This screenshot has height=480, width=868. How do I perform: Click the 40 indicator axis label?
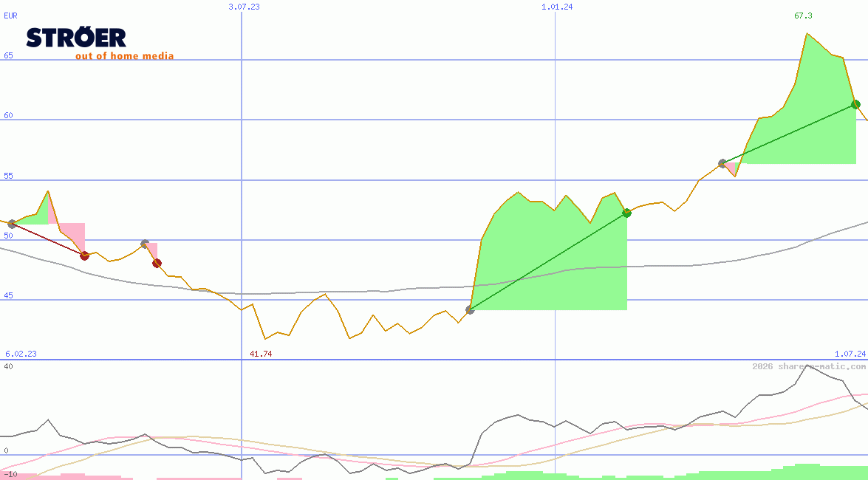click(x=9, y=366)
